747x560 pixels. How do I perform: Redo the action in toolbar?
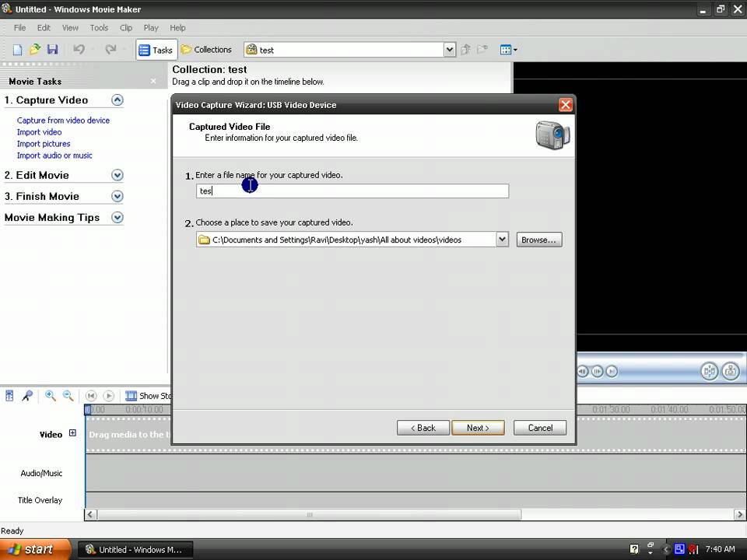[x=110, y=50]
